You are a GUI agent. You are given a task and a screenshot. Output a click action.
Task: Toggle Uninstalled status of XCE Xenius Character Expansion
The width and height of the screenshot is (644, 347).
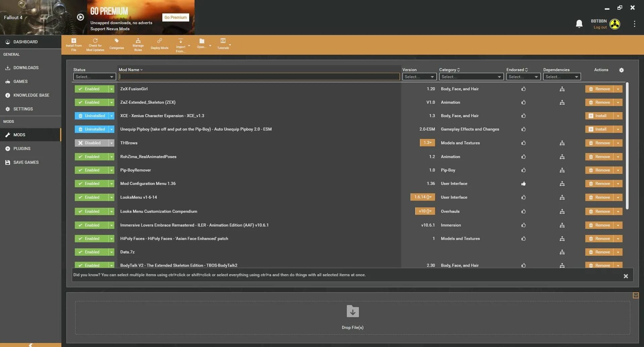(x=92, y=116)
